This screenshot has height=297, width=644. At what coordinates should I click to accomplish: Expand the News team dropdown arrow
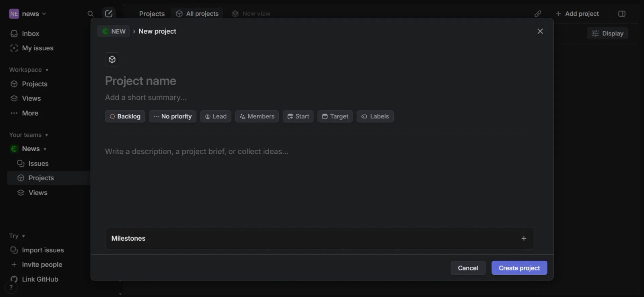click(45, 149)
